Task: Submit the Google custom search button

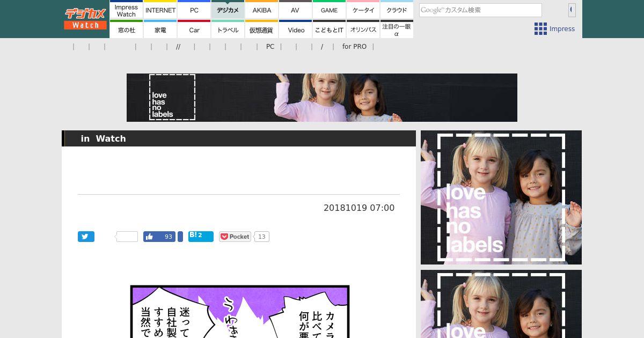Action: (x=572, y=10)
